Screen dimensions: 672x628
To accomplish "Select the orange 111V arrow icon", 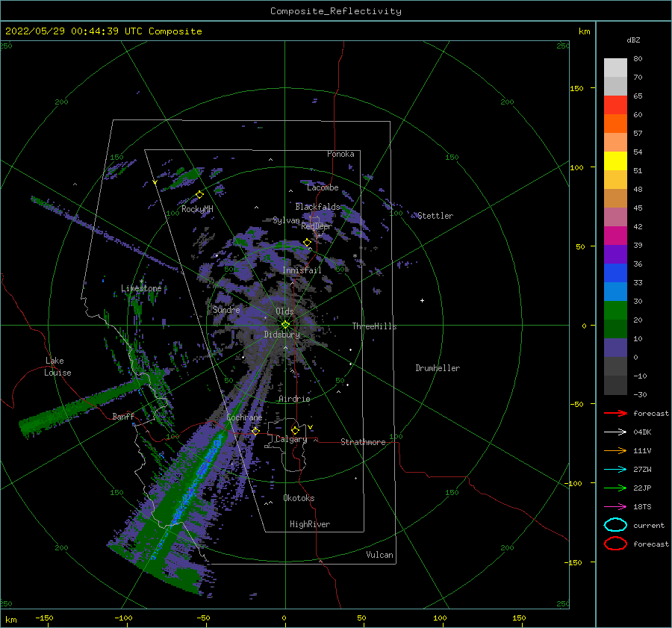I will [615, 450].
